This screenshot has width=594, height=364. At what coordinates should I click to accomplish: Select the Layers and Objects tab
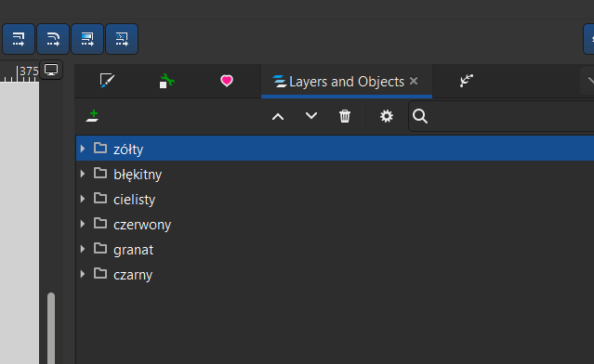tap(339, 82)
